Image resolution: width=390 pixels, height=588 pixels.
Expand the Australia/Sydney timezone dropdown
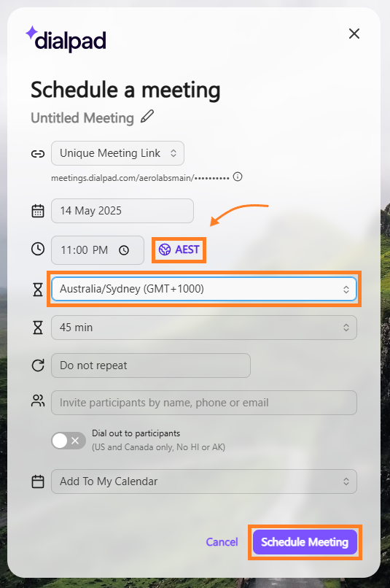click(204, 289)
